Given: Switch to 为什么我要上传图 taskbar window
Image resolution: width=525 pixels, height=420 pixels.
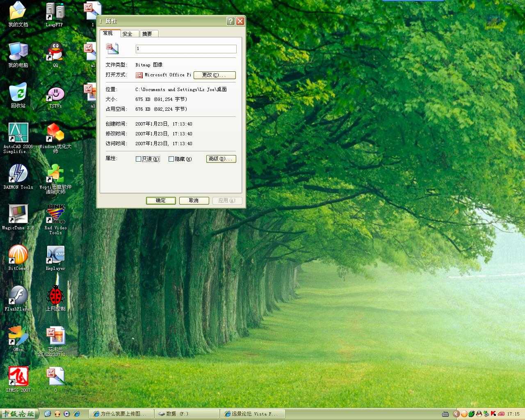Looking at the screenshot, I should pos(122,414).
